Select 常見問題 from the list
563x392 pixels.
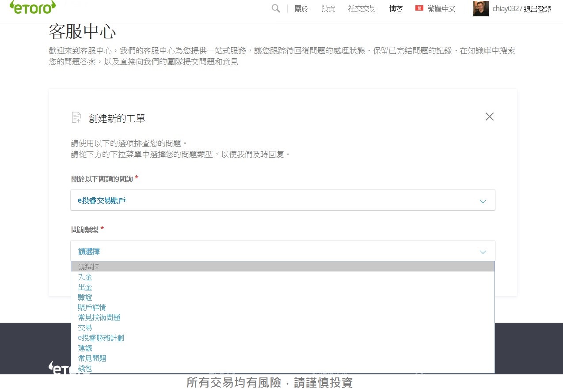tap(283, 358)
